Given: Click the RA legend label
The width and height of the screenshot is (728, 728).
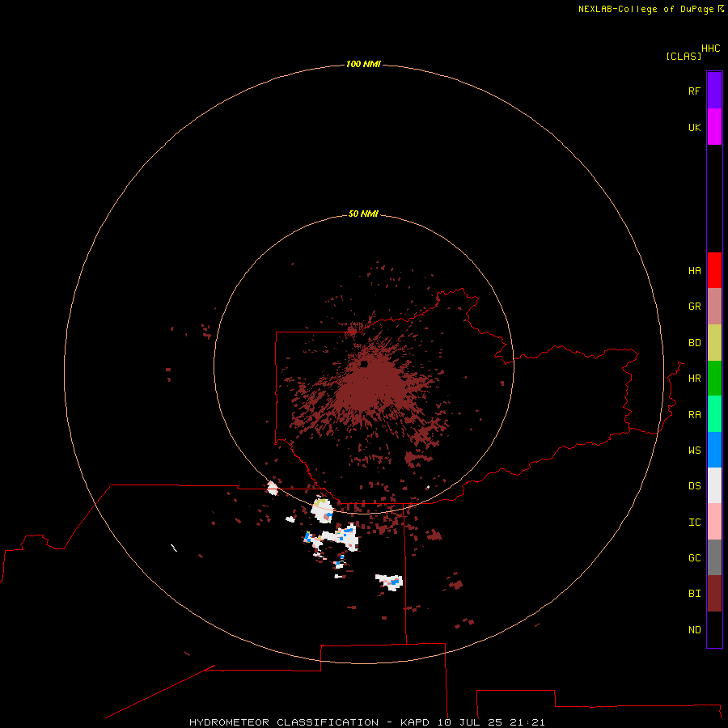Looking at the screenshot, I should [x=694, y=415].
